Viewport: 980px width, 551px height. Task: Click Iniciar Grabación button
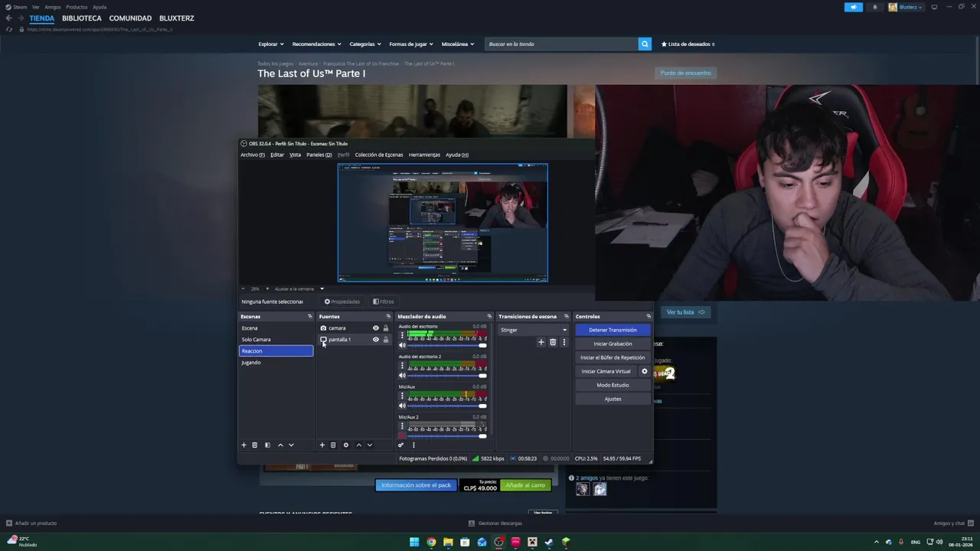[x=612, y=344]
